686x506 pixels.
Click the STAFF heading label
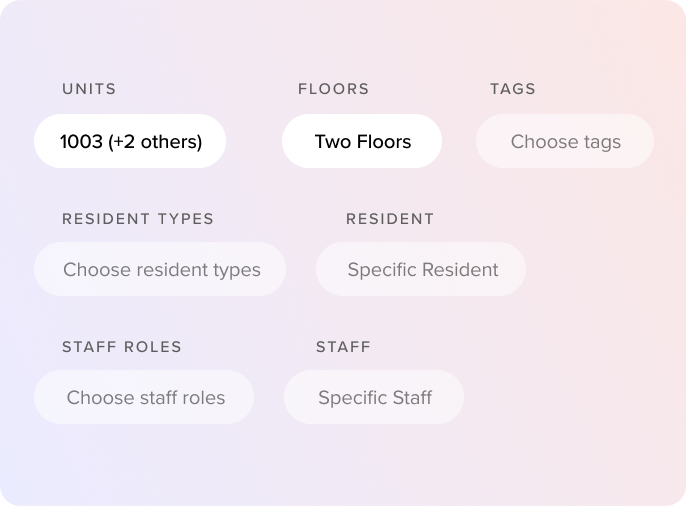point(343,347)
